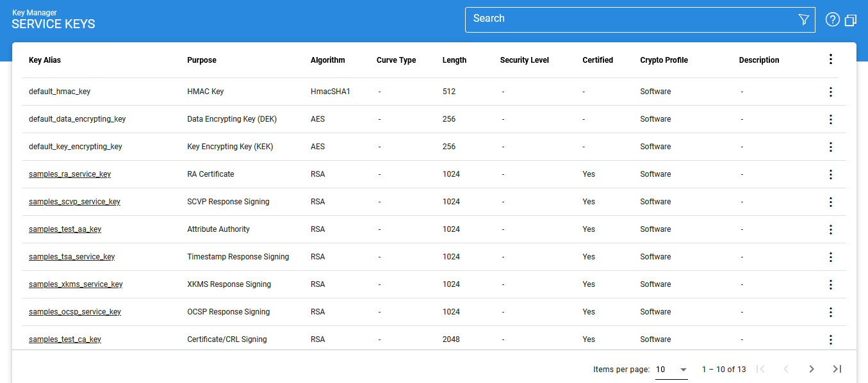
Task: Open actions menu for samples_tsa_service_key row
Action: 830,257
